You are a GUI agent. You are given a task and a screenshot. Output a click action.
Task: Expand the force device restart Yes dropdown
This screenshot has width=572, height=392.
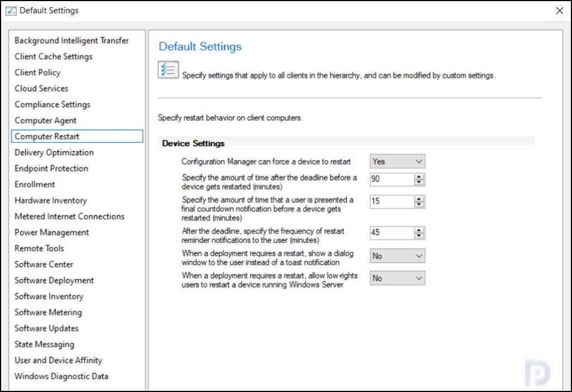click(397, 161)
